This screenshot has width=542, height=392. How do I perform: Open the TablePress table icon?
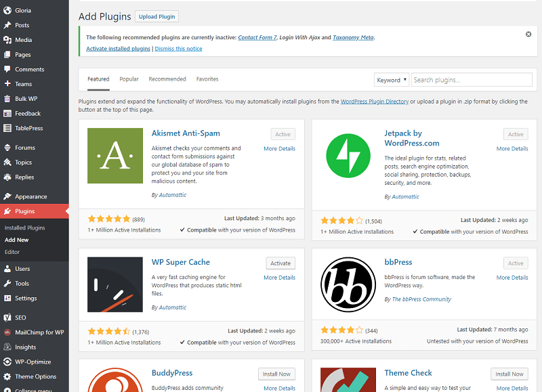click(7, 128)
